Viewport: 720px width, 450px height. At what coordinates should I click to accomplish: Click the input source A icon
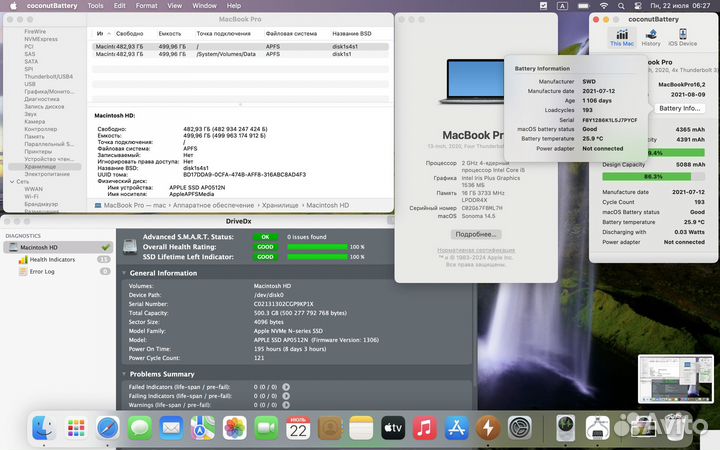[562, 6]
